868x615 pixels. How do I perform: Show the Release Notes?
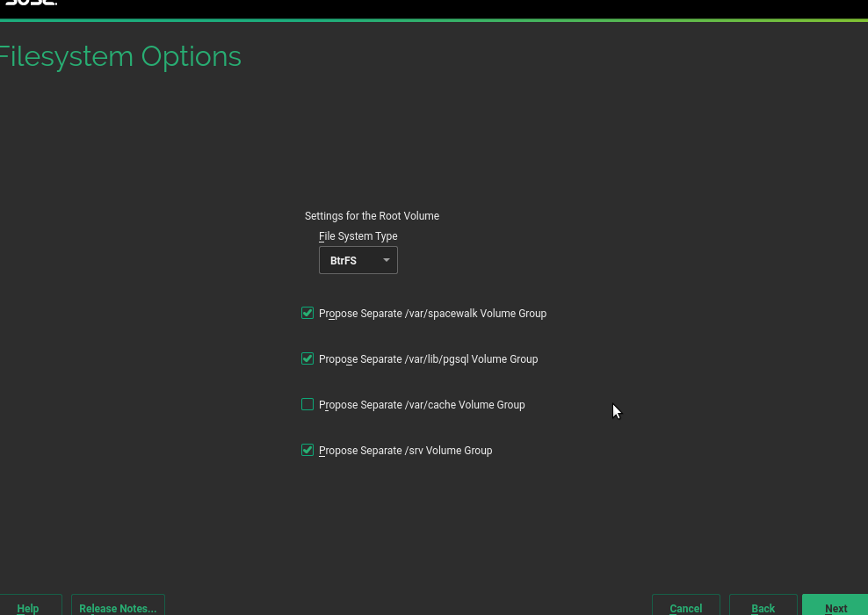[118, 607]
